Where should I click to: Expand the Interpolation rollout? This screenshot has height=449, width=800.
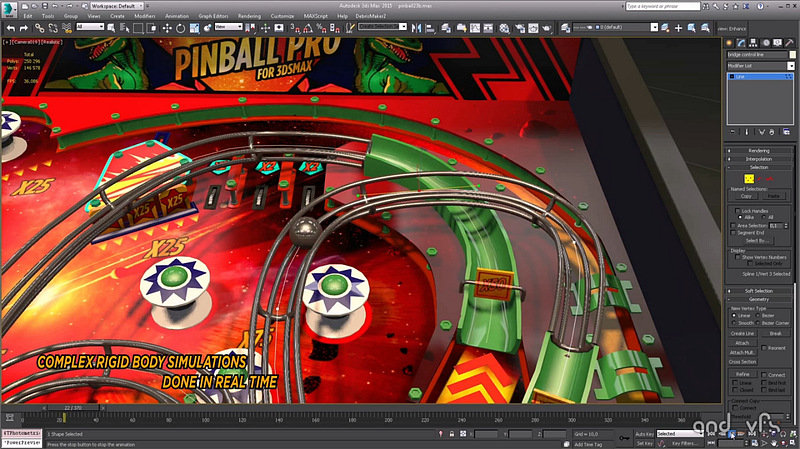[x=759, y=159]
